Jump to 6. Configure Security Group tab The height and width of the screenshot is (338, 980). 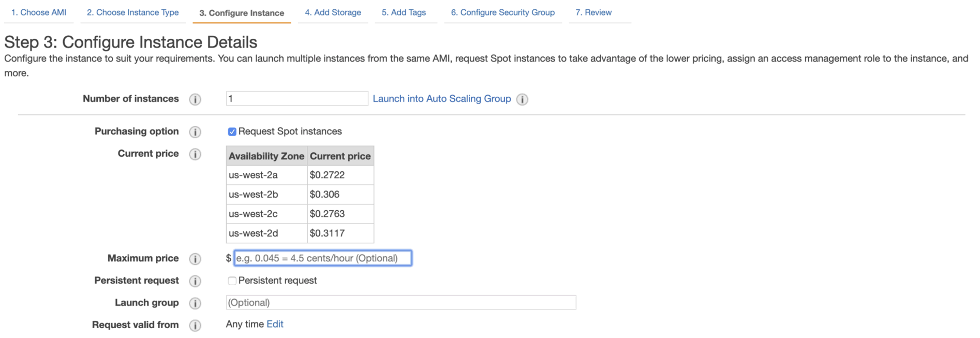pos(502,12)
